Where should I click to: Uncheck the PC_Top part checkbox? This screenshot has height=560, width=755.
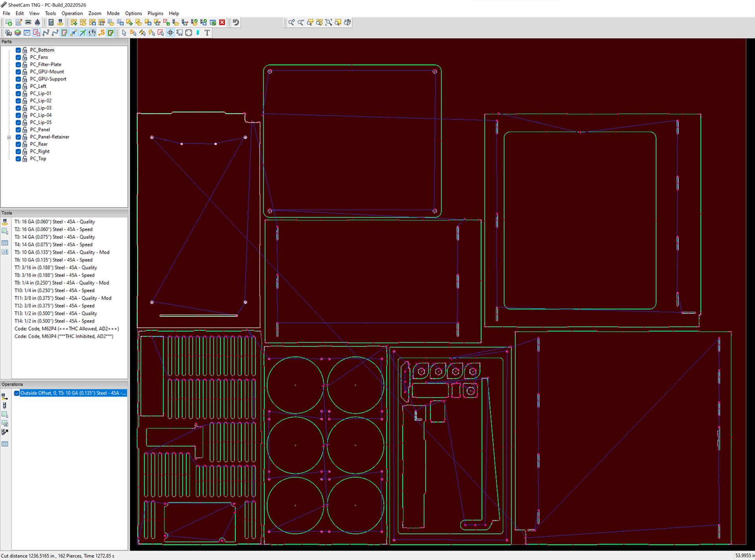pos(18,159)
